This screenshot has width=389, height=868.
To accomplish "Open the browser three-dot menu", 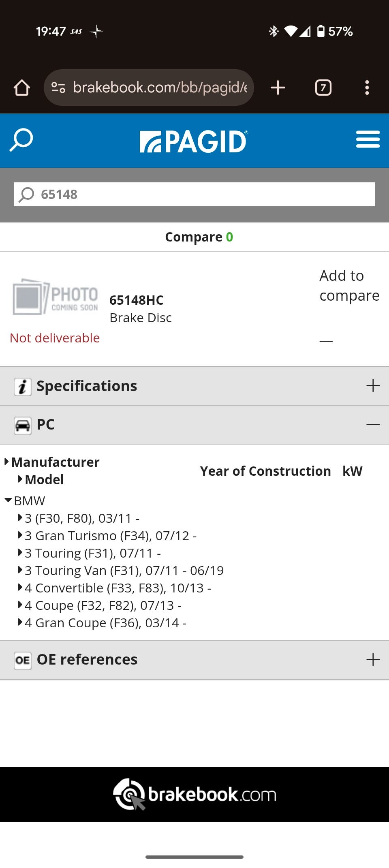I will (367, 88).
